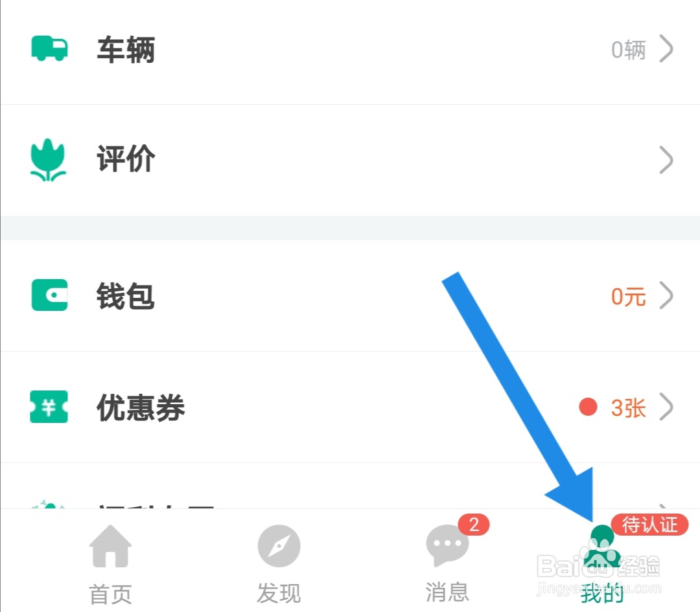Viewport: 700px width, 612px height.
Task: Tap the green wallet icon for 钱包
Action: pos(49,295)
